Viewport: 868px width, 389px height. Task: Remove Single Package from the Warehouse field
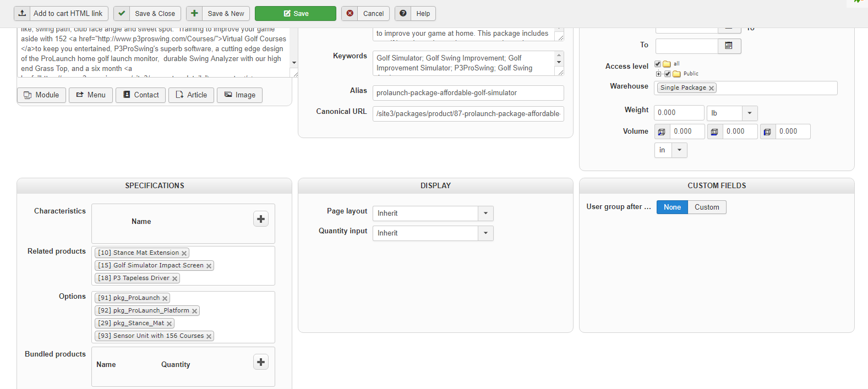point(712,88)
